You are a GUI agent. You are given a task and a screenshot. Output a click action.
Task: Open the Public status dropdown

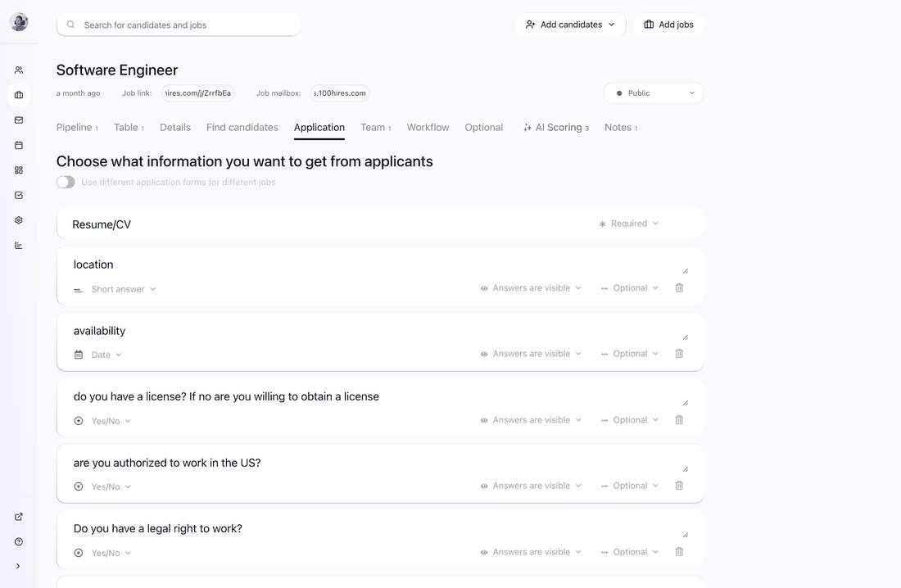(x=654, y=93)
